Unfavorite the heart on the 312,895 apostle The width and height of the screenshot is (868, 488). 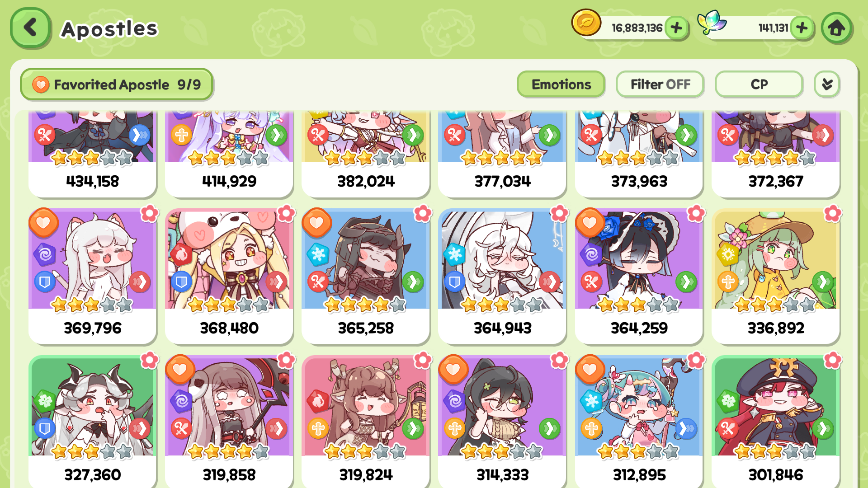(x=590, y=369)
